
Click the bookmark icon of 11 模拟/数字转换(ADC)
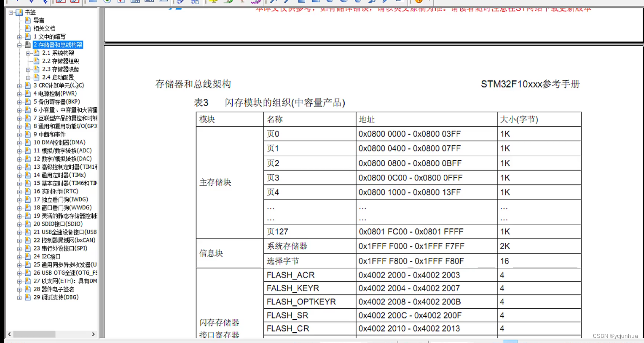[x=28, y=151]
